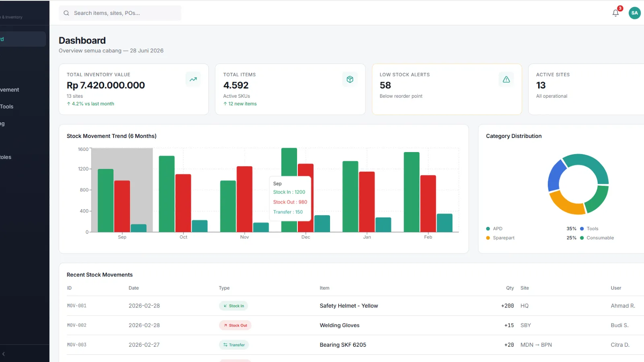Click the MOV-001 ID cell
Image resolution: width=644 pixels, height=362 pixels.
76,306
